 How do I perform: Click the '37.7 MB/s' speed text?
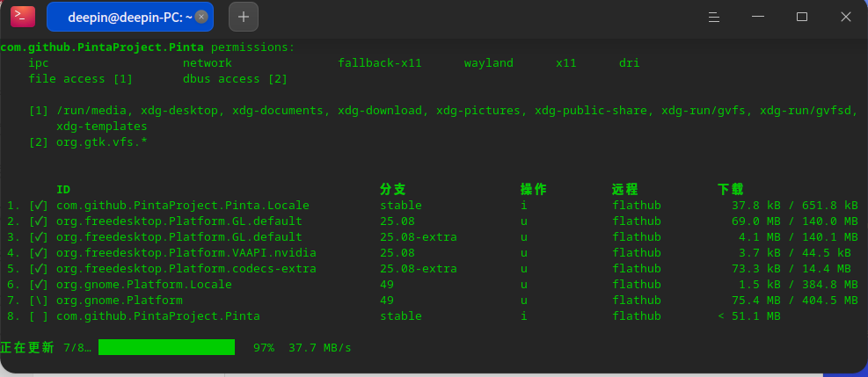point(320,348)
